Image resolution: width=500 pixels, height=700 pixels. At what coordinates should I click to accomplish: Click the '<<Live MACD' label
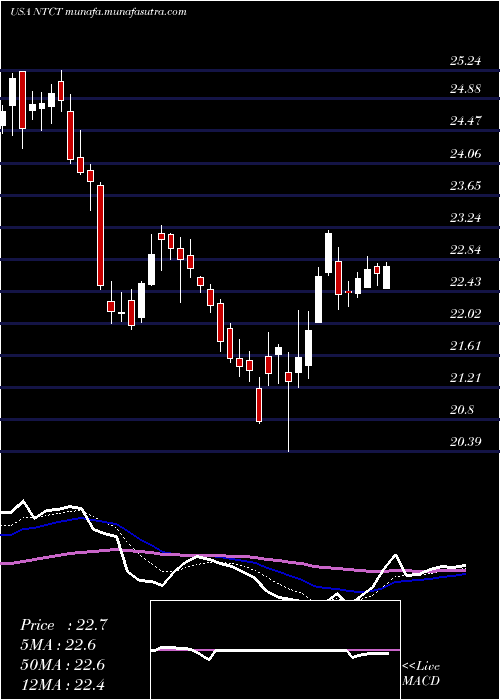pos(421,673)
